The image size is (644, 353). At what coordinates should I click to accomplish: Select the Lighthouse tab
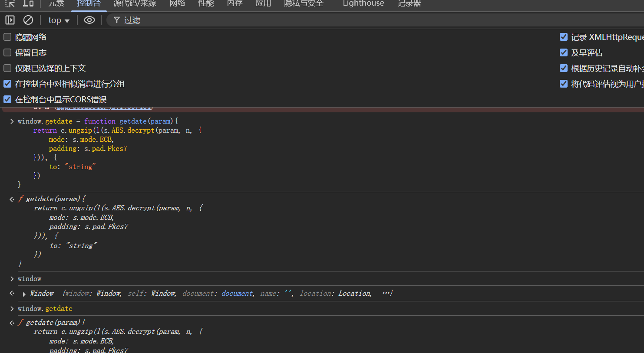(363, 3)
